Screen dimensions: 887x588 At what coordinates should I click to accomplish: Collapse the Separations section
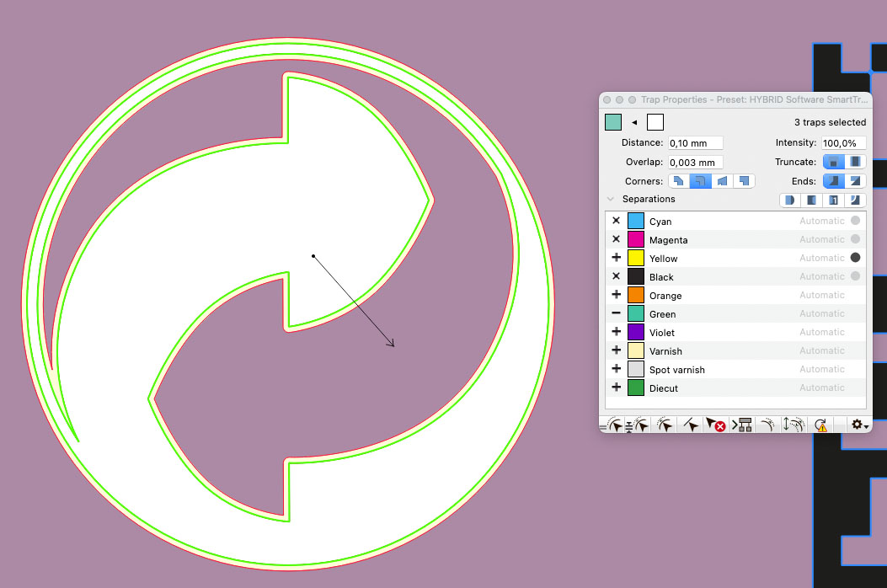tap(611, 199)
